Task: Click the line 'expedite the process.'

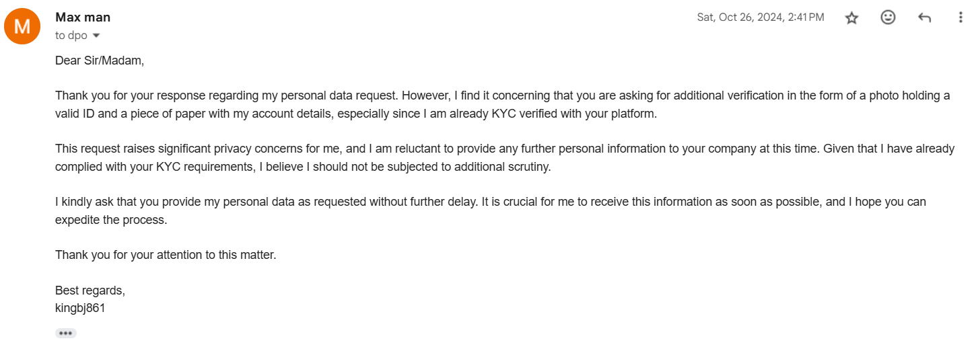Action: pyautogui.click(x=110, y=220)
